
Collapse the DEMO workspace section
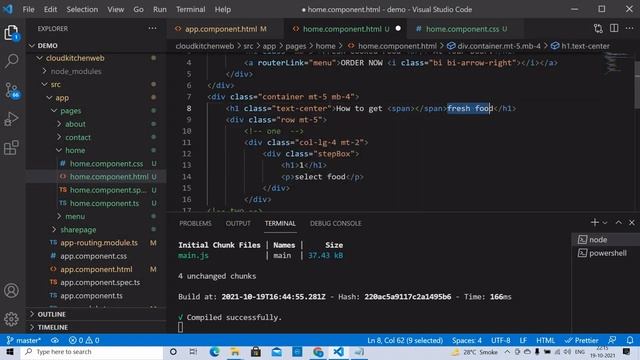tap(96, 45)
